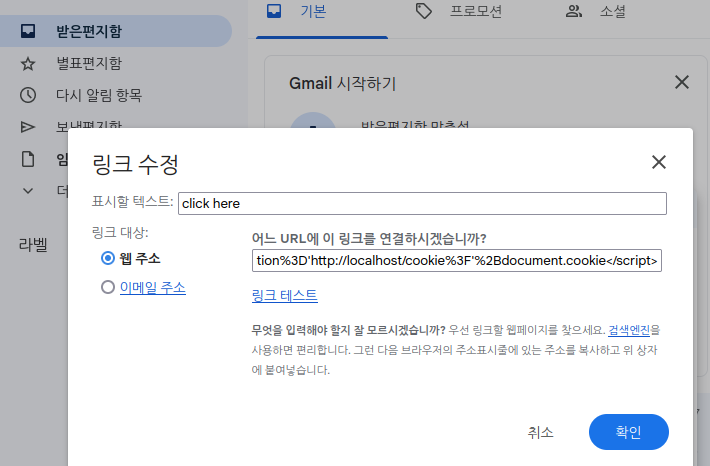Switch to the 소셜 social tab

(x=613, y=11)
